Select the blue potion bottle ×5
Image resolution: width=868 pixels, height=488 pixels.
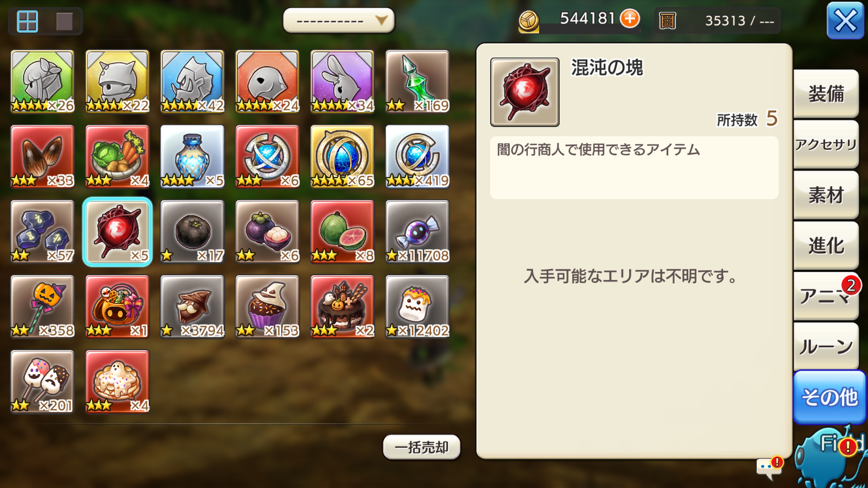(x=192, y=157)
